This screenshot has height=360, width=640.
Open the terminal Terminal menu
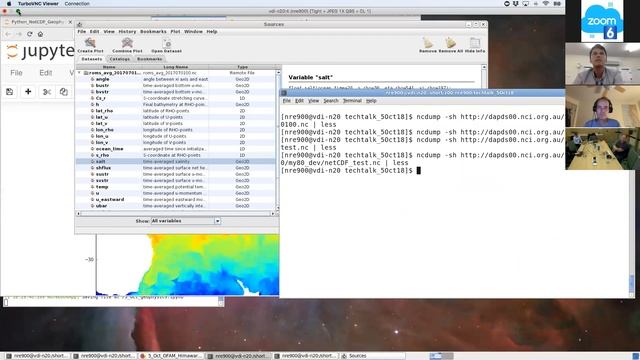point(352,101)
